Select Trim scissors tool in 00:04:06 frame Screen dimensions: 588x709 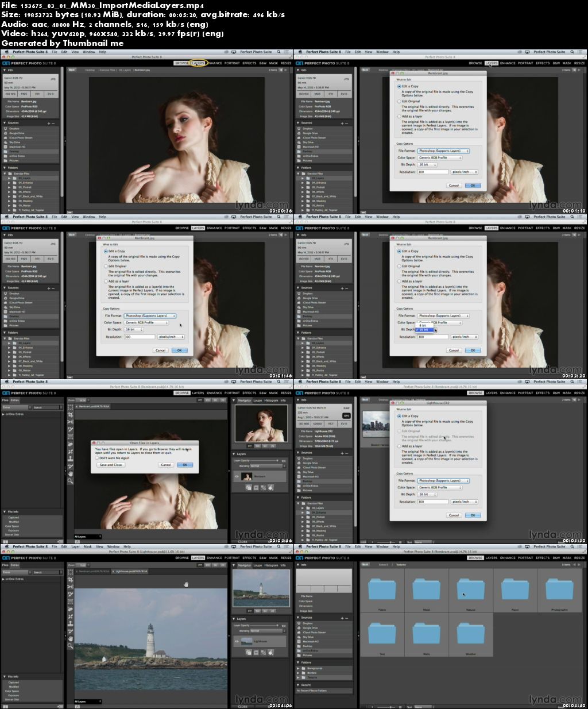click(x=70, y=587)
